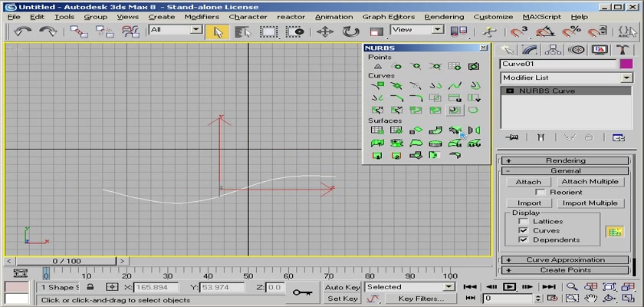
Task: Toggle the Percent Snap icon
Action: coord(571,31)
